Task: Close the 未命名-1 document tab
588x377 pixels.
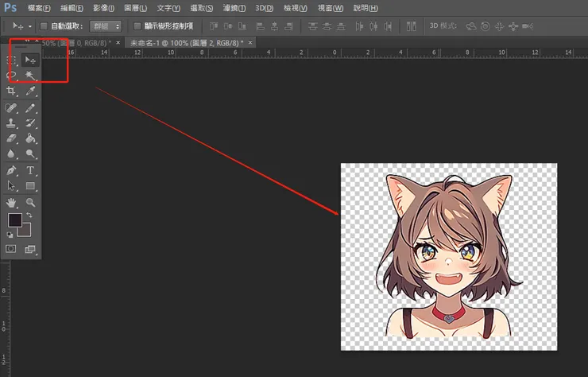Action: (x=250, y=42)
